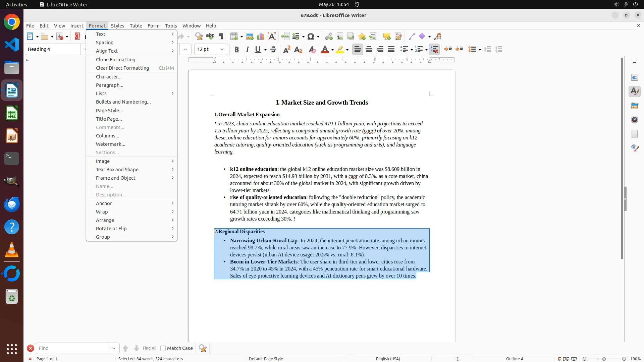
Task: Click the Justified alignment icon
Action: tap(391, 50)
